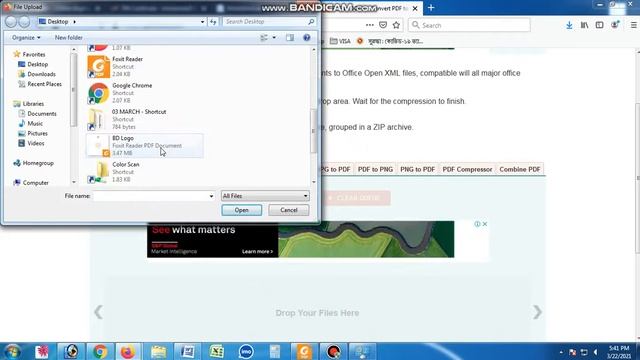Viewport: 640px width, 360px height.
Task: Click the Clear Queue button on webpage
Action: coord(356,198)
